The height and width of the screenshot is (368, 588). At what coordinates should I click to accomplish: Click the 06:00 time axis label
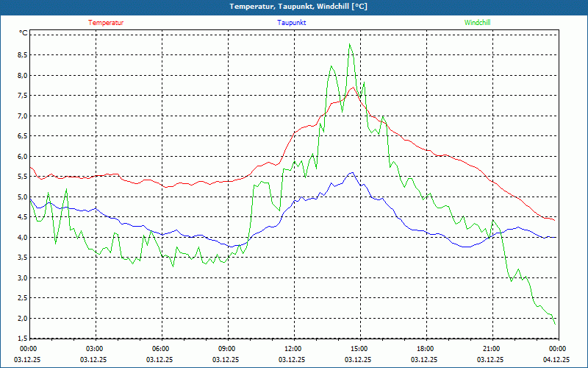click(x=160, y=349)
